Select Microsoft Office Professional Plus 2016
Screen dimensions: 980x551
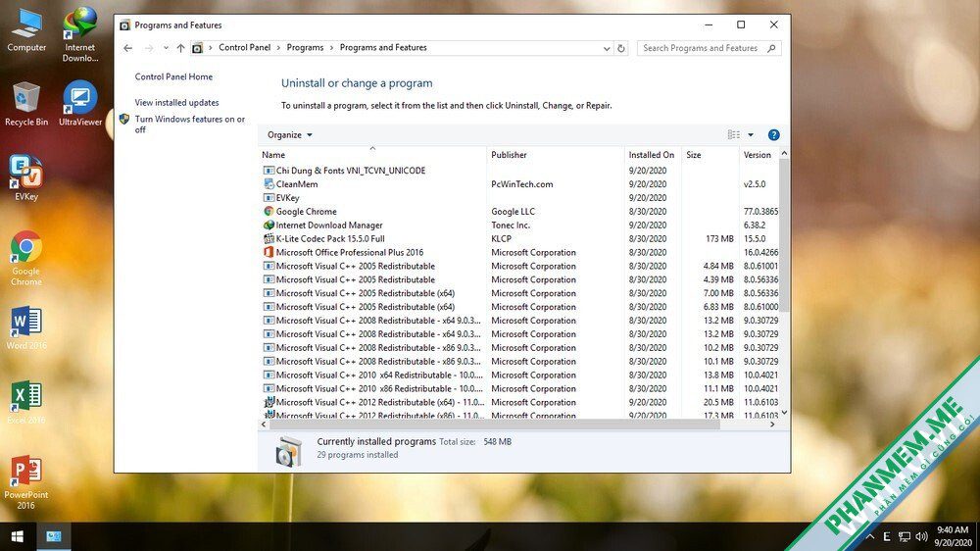click(x=520, y=253)
